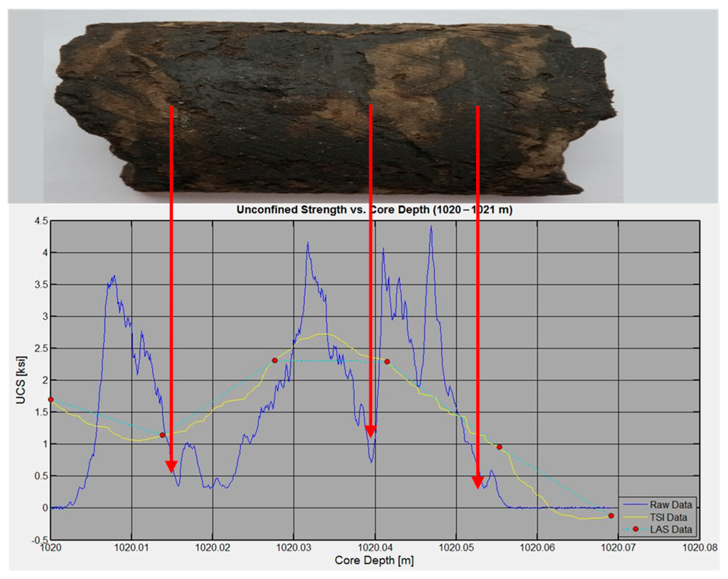Click the LAS Data legend entry
Image resolution: width=728 pixels, height=579 pixels.
[x=671, y=529]
